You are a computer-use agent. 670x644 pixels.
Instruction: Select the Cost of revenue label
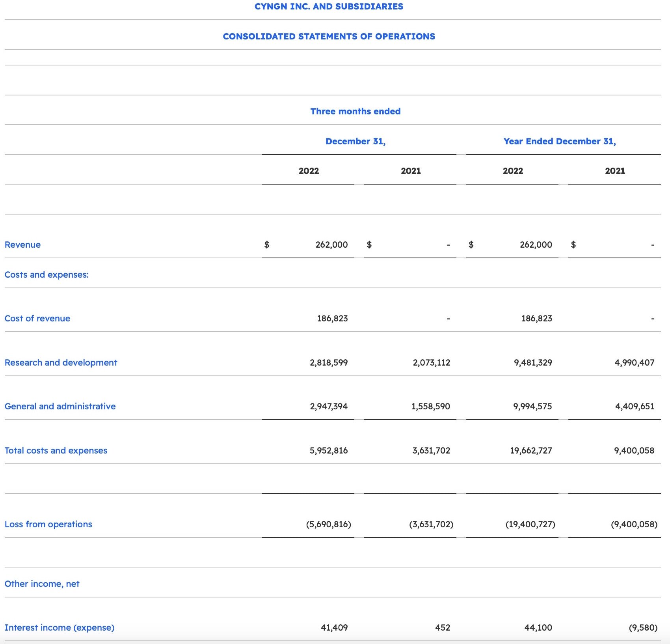coord(37,318)
